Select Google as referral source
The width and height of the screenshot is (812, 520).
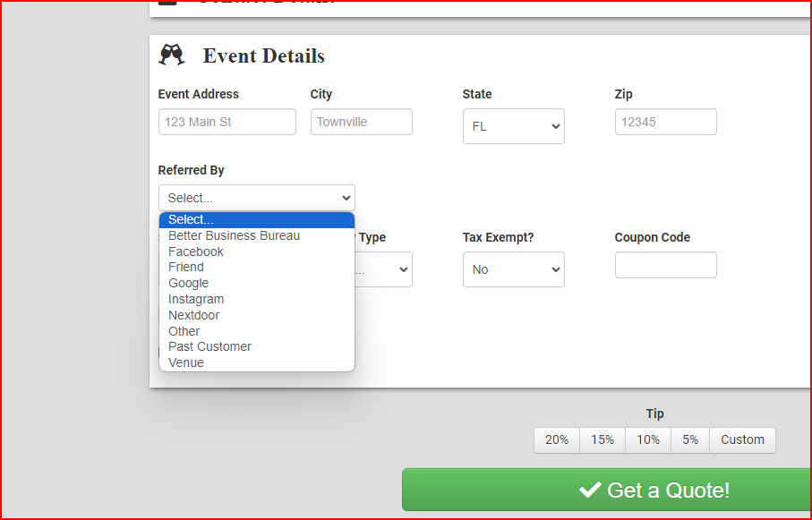click(189, 283)
